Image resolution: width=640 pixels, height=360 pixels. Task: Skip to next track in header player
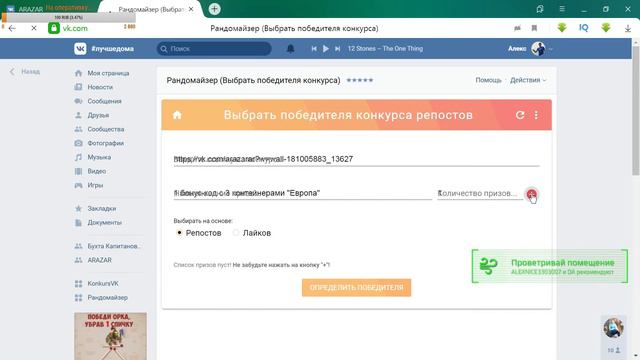pyautogui.click(x=338, y=49)
